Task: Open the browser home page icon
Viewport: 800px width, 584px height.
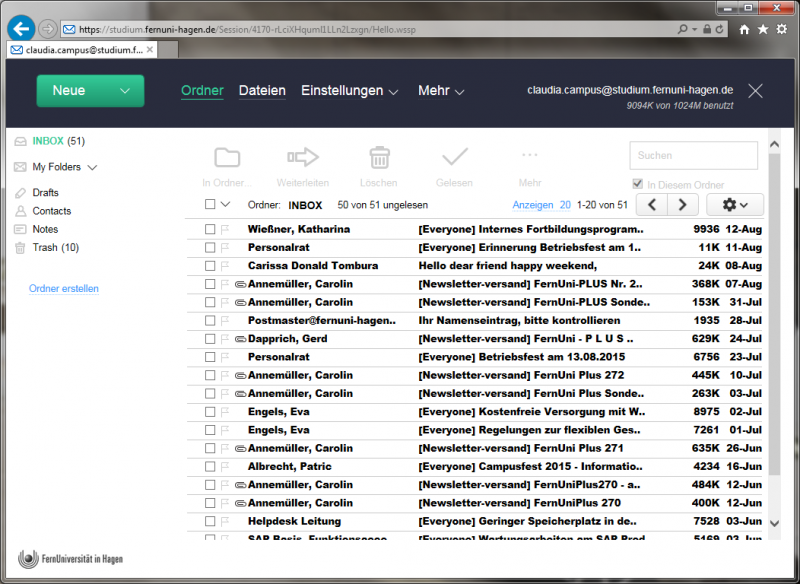Action: tap(744, 29)
